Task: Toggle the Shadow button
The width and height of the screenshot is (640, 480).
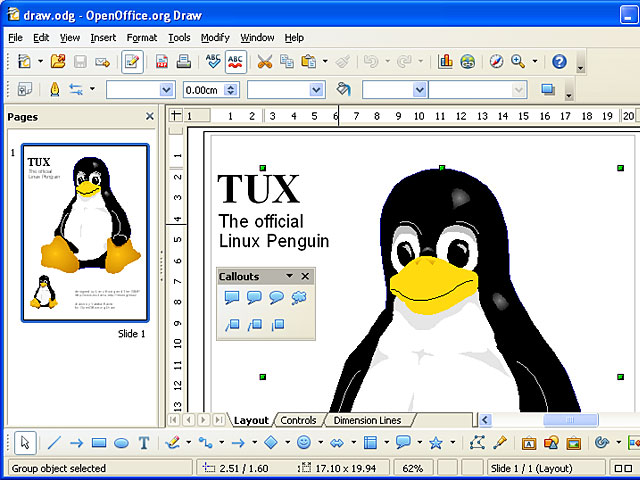Action: (x=547, y=89)
